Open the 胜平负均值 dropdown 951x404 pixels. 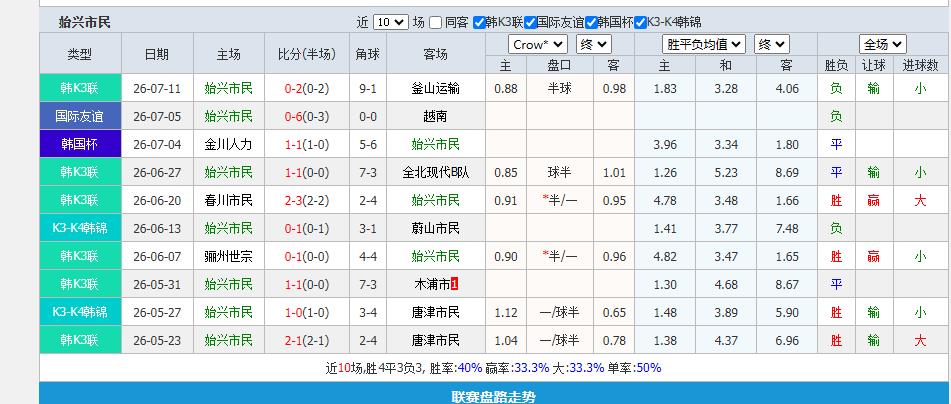[704, 44]
